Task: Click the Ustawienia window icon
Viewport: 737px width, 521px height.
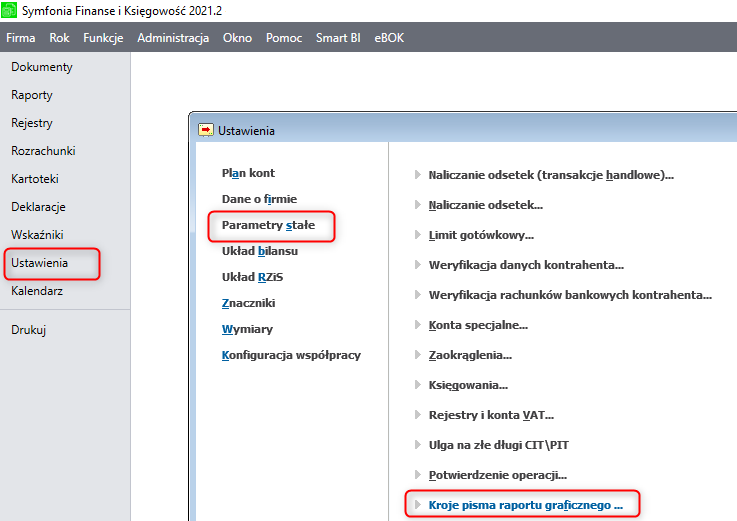Action: pyautogui.click(x=205, y=130)
